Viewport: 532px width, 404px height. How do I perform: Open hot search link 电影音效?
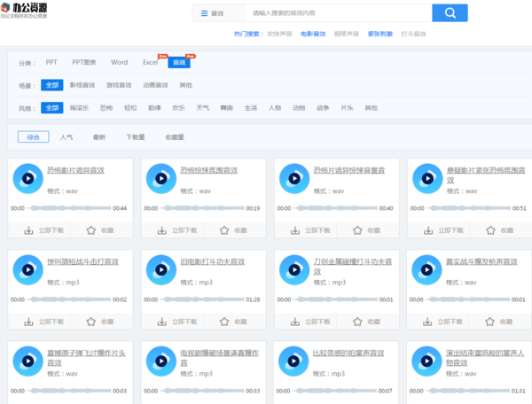(313, 34)
